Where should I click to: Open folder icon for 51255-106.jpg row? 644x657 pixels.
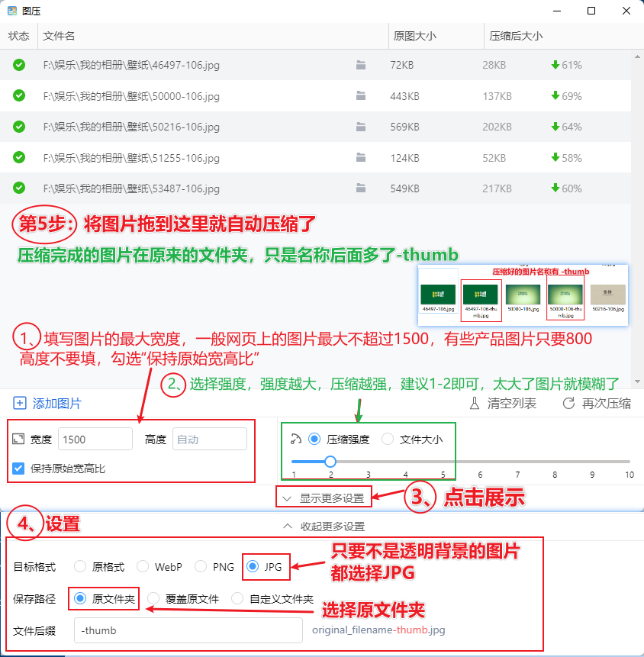361,157
